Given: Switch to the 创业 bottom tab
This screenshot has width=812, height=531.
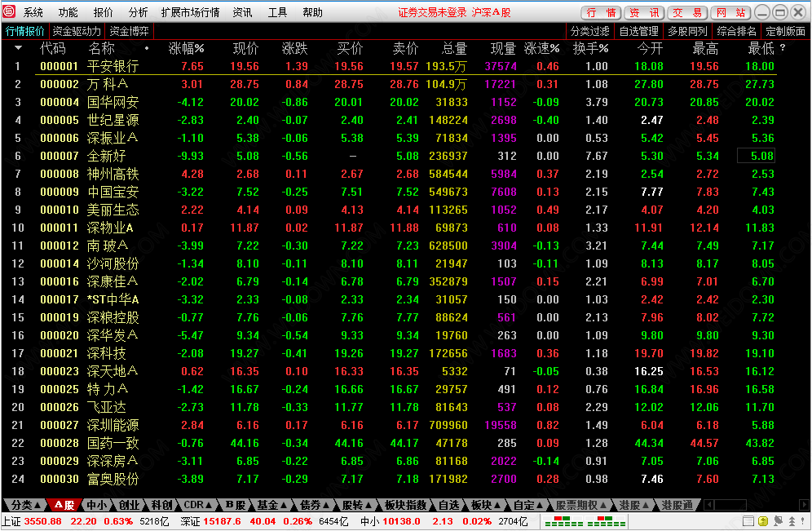Looking at the screenshot, I should click(129, 505).
